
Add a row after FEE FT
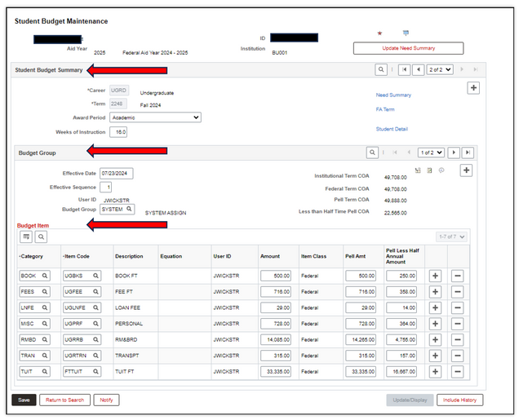pyautogui.click(x=435, y=292)
